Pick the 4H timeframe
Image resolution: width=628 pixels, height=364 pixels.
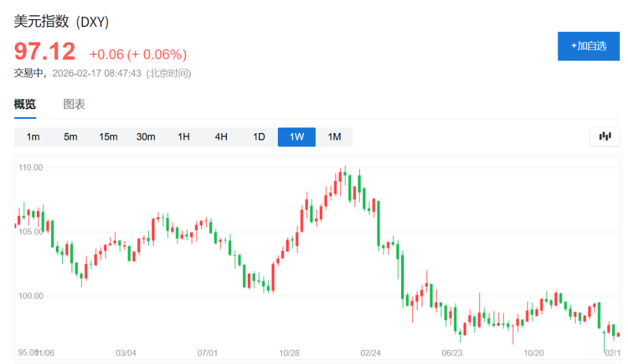tap(221, 137)
